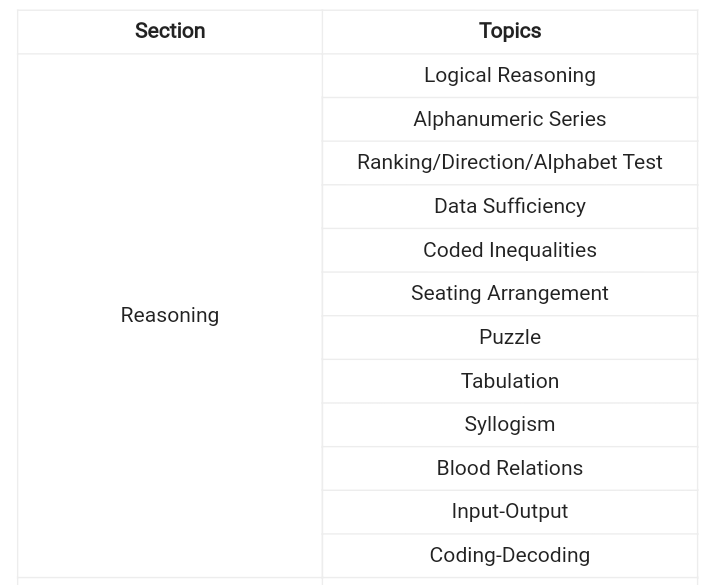Click the Section column header

point(170,31)
